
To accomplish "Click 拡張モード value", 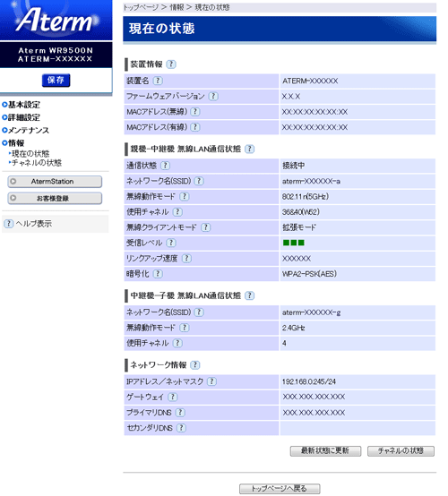I will tap(299, 227).
